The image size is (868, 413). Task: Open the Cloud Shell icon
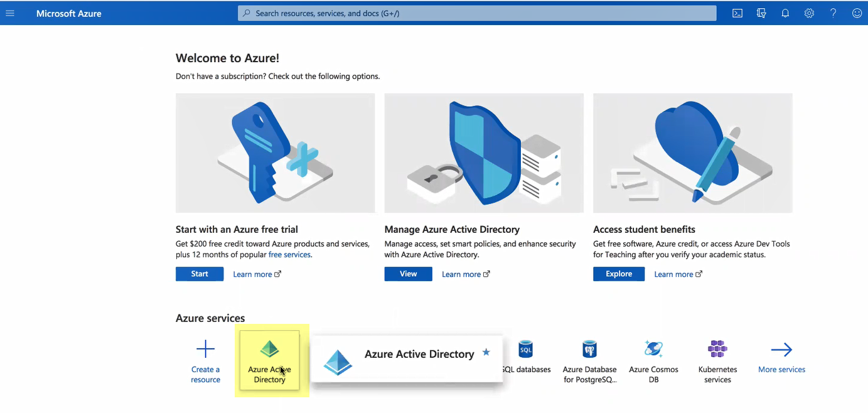[737, 13]
